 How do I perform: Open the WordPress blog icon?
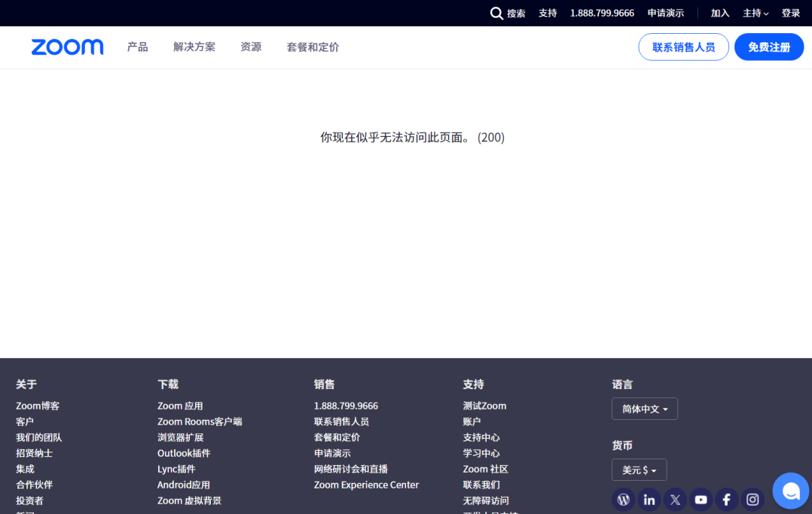click(x=623, y=499)
